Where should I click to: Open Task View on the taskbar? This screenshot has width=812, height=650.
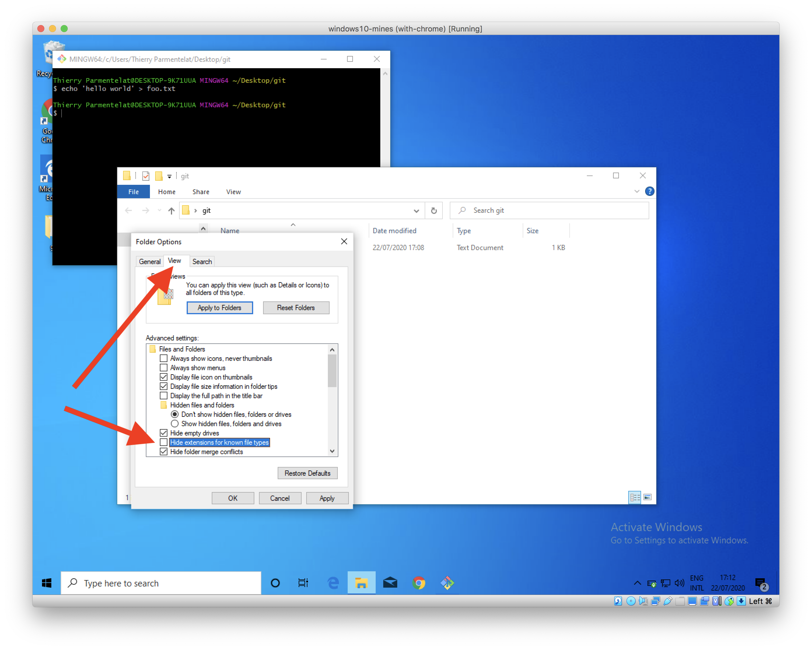point(303,583)
